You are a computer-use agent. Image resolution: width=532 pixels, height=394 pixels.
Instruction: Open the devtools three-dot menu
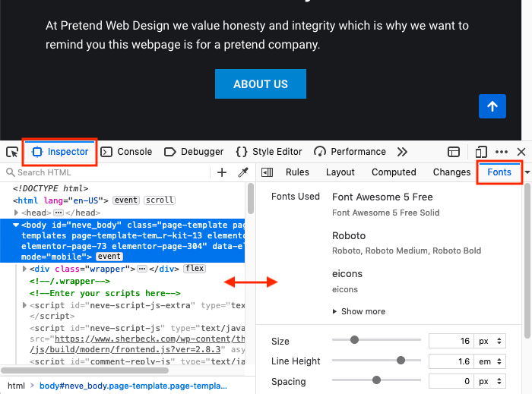(502, 152)
